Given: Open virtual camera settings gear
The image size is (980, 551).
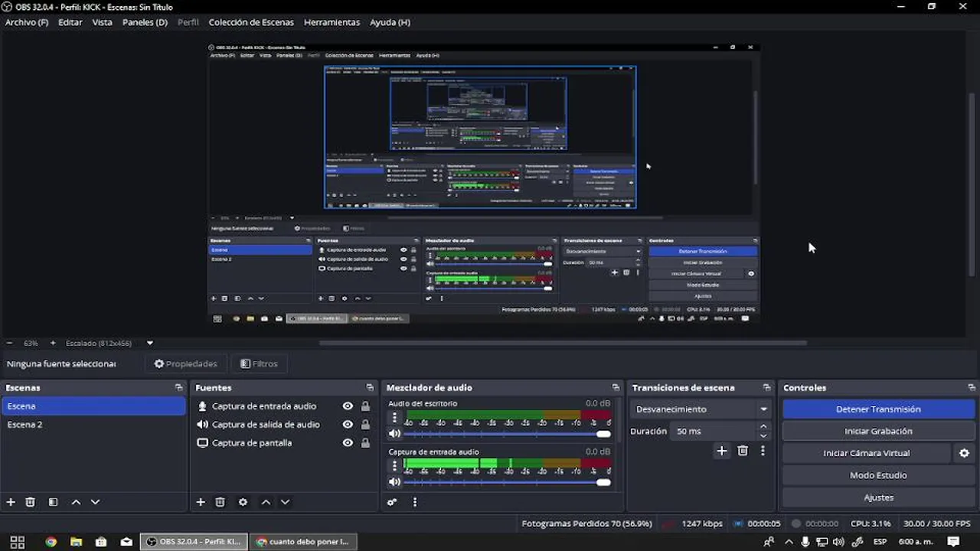Looking at the screenshot, I should 964,453.
